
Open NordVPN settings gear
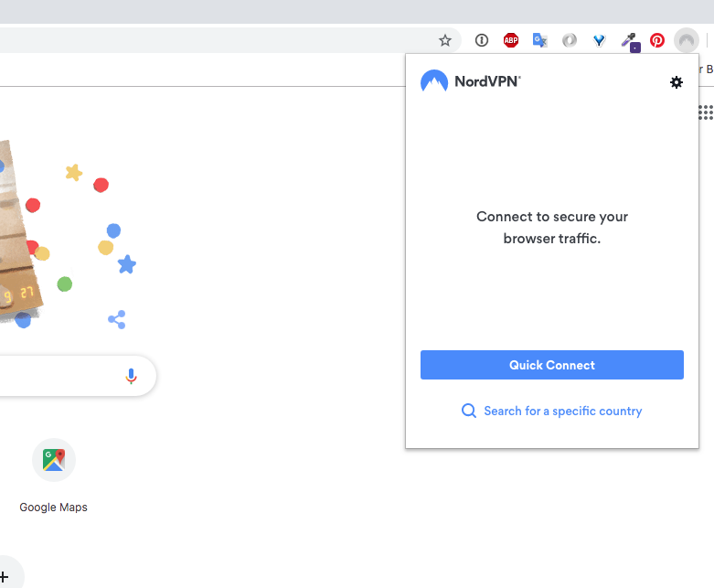tap(677, 82)
